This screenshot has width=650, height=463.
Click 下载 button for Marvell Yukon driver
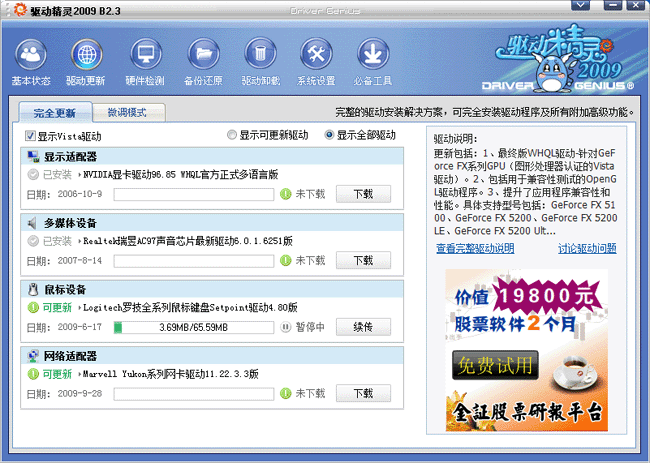click(363, 393)
